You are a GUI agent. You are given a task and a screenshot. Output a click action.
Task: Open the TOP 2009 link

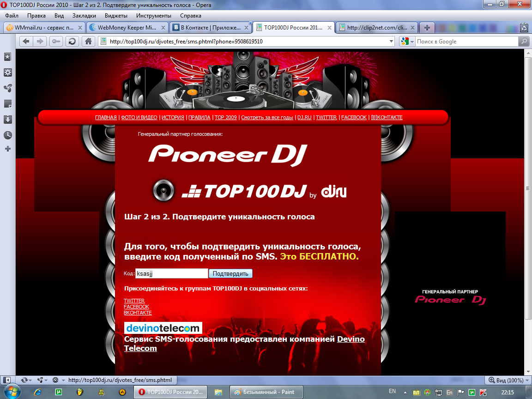226,117
